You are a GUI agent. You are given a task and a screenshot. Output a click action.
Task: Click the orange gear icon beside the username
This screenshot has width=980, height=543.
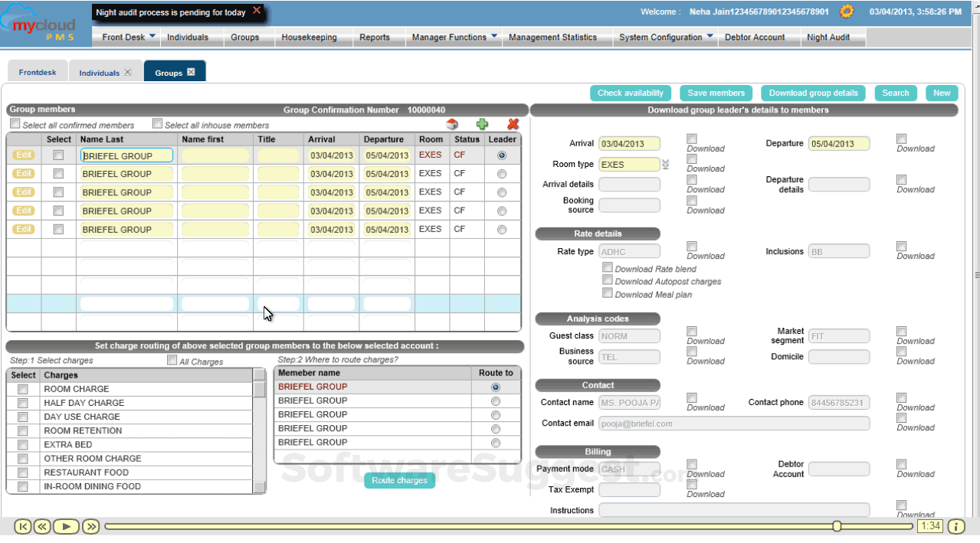[x=847, y=11]
